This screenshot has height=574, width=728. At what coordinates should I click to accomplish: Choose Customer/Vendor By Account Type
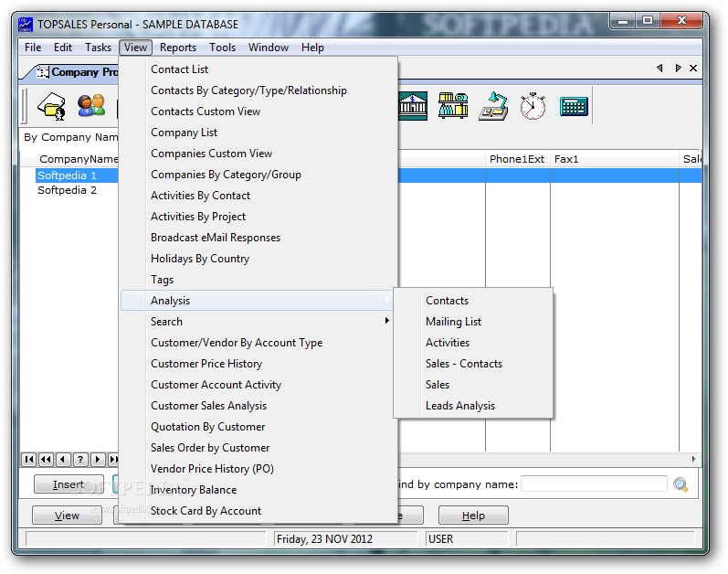(258, 343)
